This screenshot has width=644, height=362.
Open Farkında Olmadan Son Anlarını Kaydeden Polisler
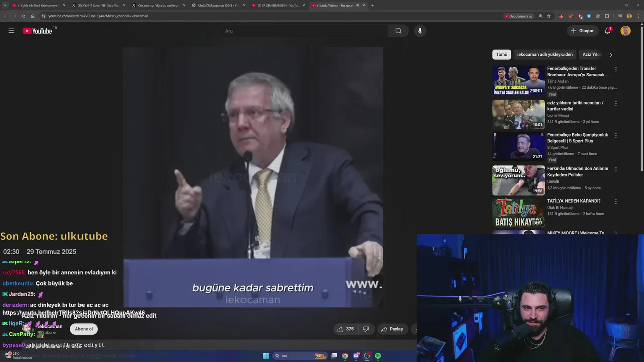[578, 172]
